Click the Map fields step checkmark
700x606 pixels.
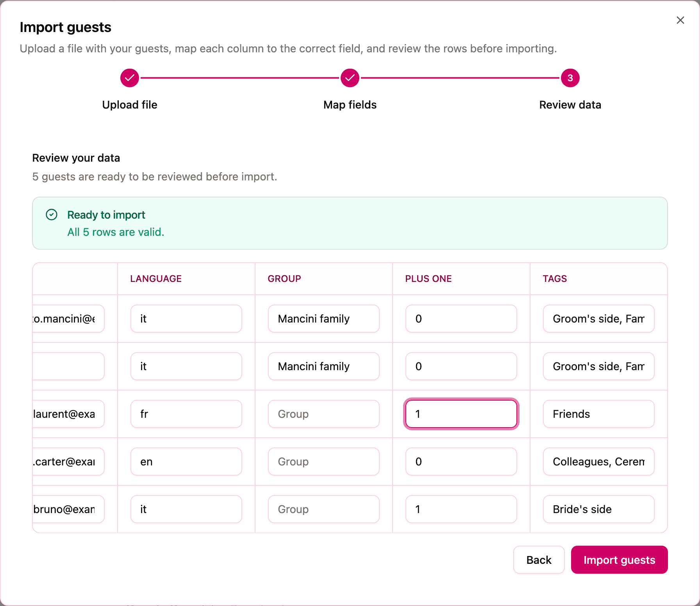(x=350, y=78)
